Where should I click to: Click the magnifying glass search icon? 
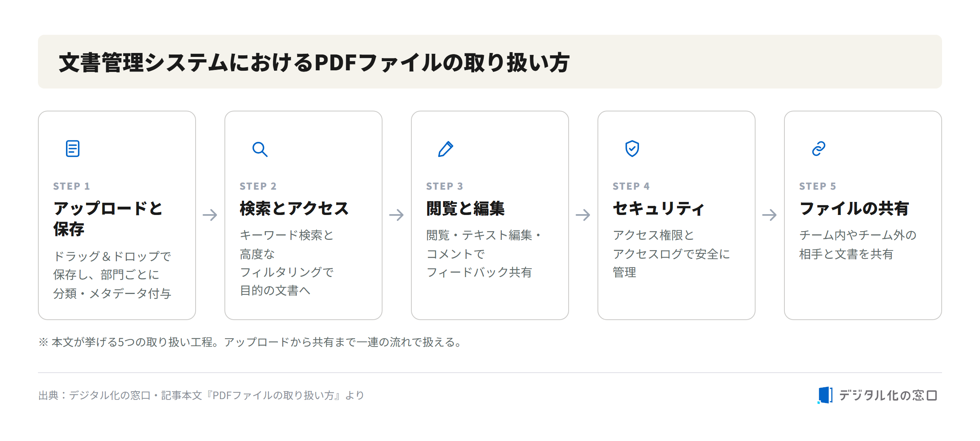tap(260, 149)
